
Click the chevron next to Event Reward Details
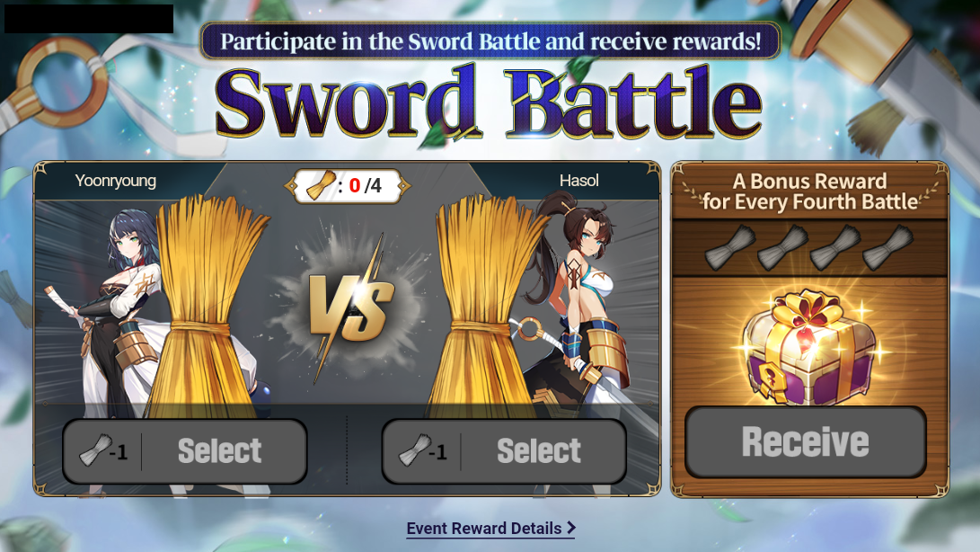(570, 529)
